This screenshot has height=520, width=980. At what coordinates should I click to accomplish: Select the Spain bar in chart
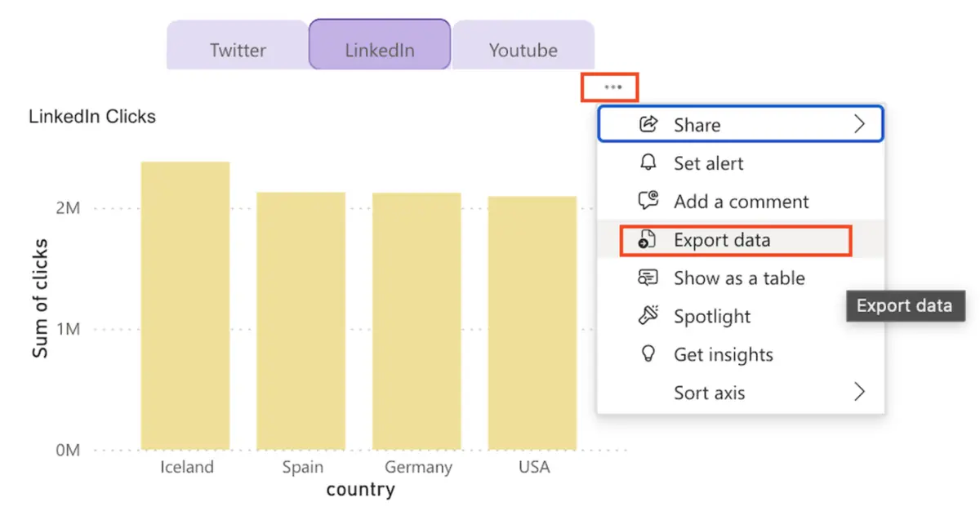[301, 321]
